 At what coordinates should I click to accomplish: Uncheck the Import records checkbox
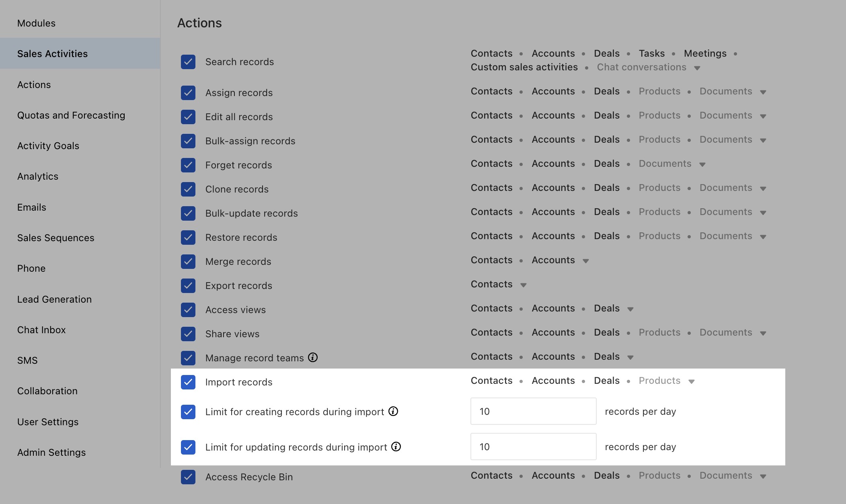click(188, 382)
